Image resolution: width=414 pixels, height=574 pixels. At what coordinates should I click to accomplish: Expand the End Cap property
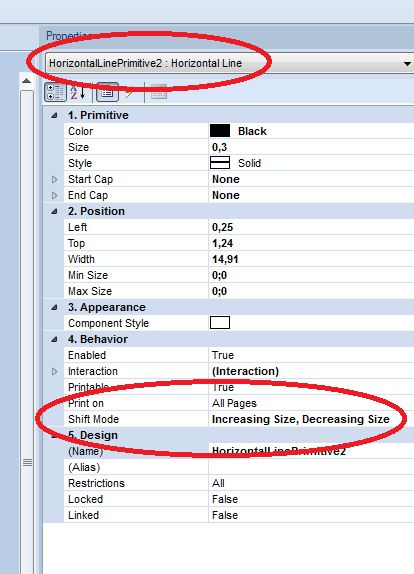point(55,195)
